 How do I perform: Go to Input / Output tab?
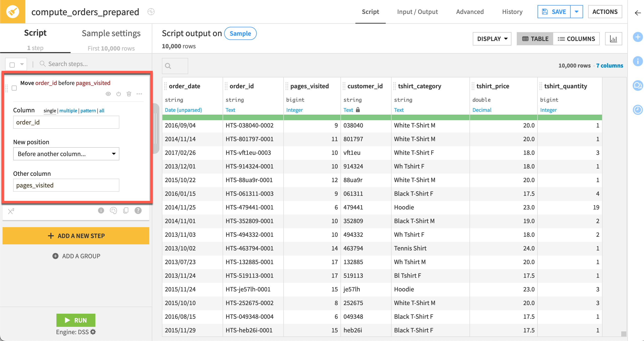417,12
